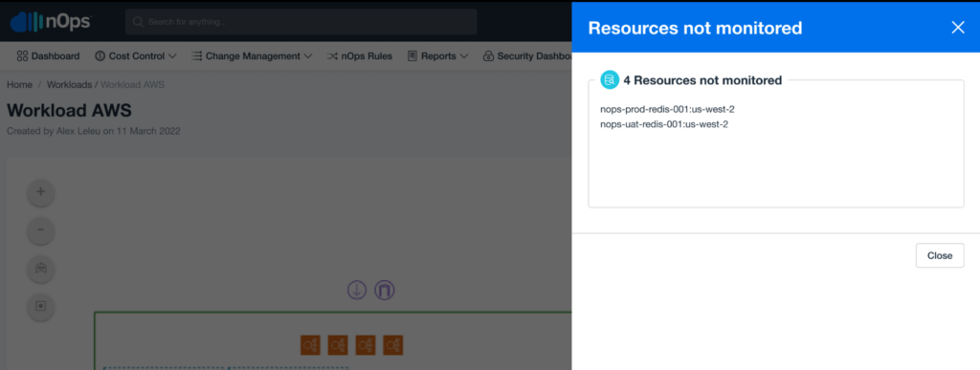Image resolution: width=980 pixels, height=370 pixels.
Task: Click the teal resources database icon
Action: click(610, 80)
